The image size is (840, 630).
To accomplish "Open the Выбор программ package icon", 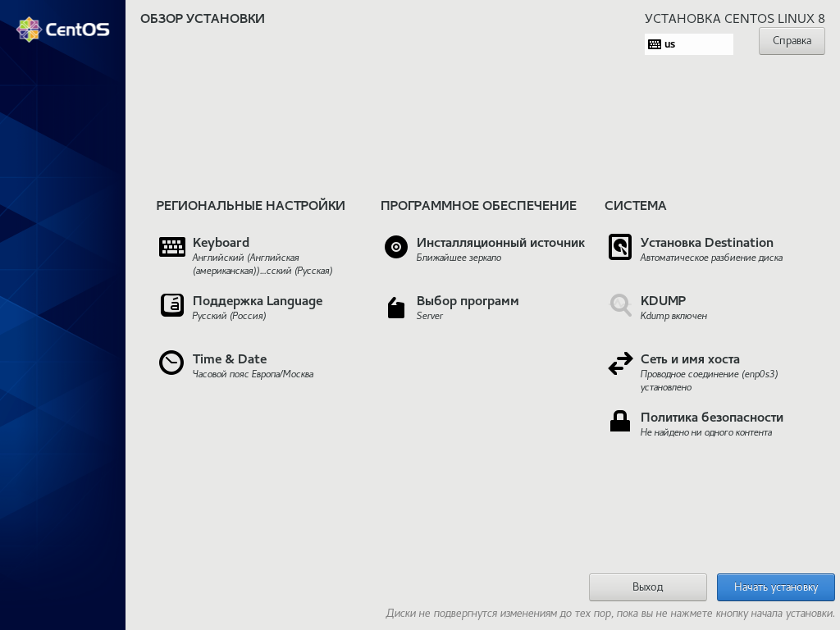I will coord(396,308).
